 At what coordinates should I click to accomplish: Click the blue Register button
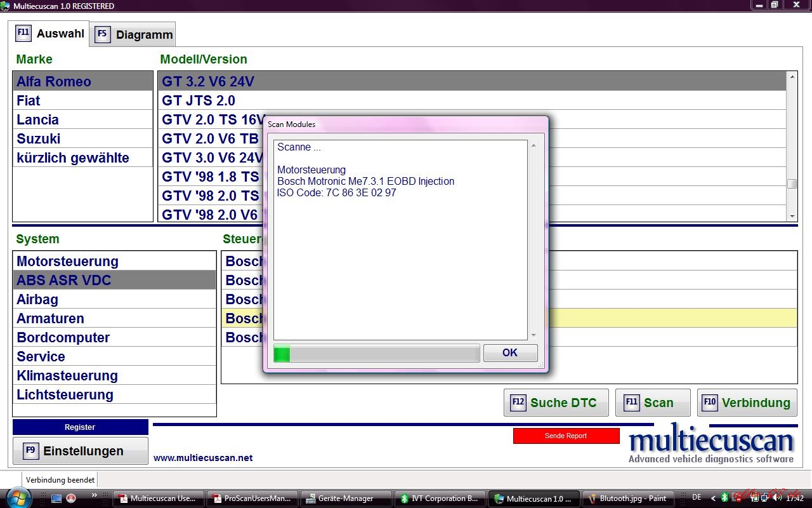[x=81, y=427]
